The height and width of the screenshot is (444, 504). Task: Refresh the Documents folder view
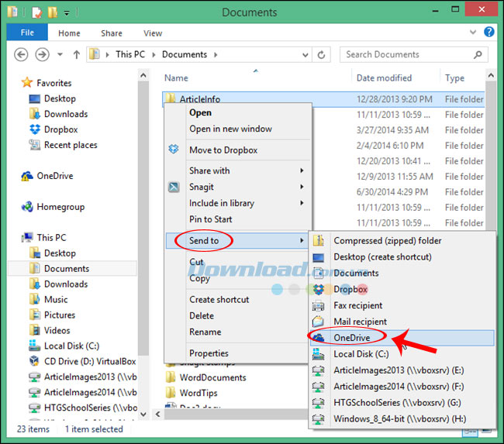click(x=321, y=55)
